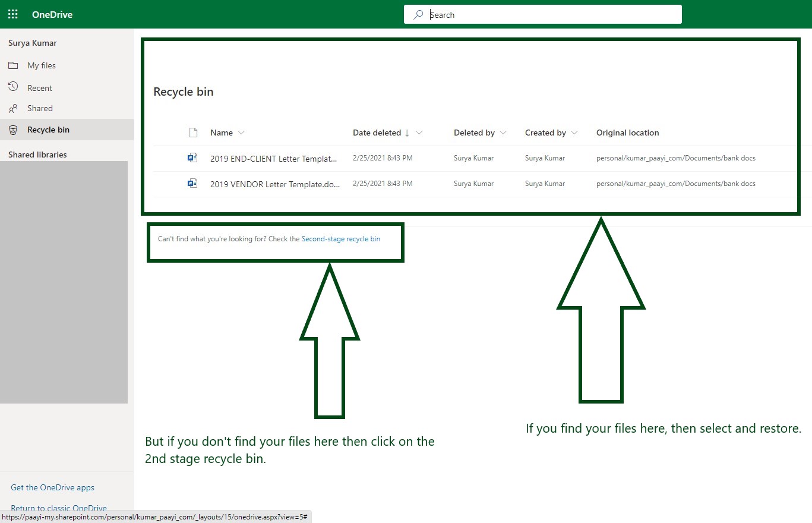
Task: Open Recycle bin from the navigation pane
Action: (48, 130)
